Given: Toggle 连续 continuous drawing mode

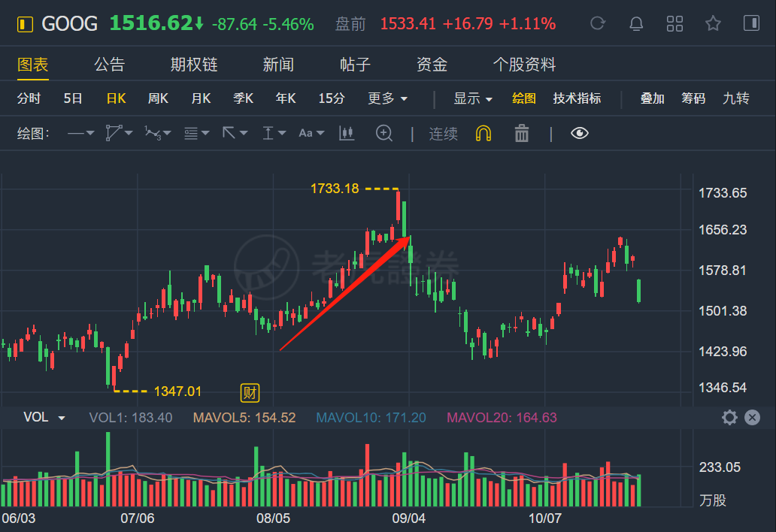Looking at the screenshot, I should [x=443, y=134].
